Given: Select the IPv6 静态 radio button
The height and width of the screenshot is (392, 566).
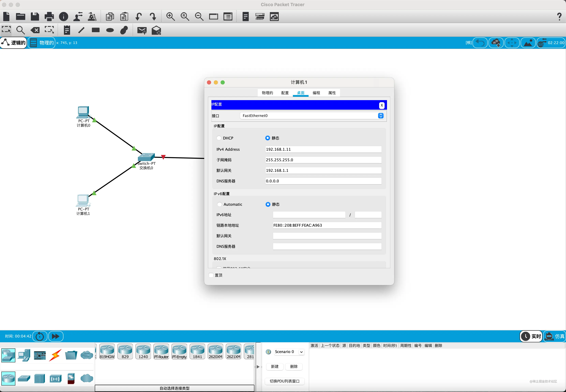Looking at the screenshot, I should [268, 204].
